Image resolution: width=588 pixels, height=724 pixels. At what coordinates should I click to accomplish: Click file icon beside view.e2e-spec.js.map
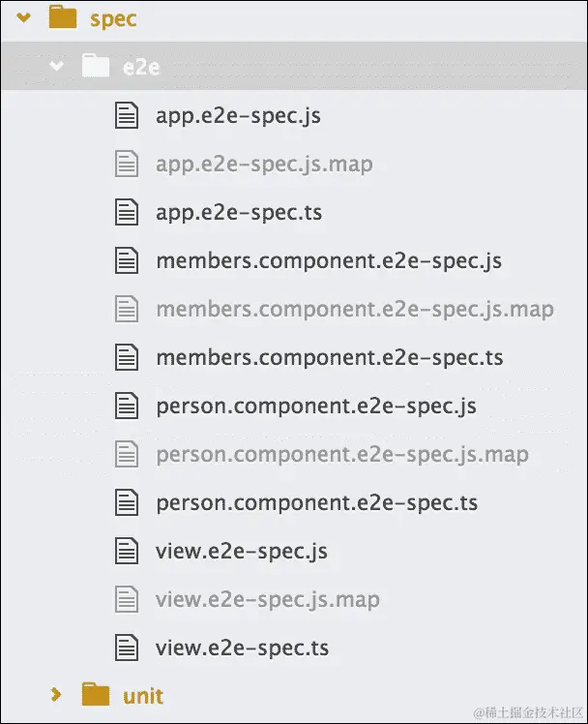pos(127,600)
